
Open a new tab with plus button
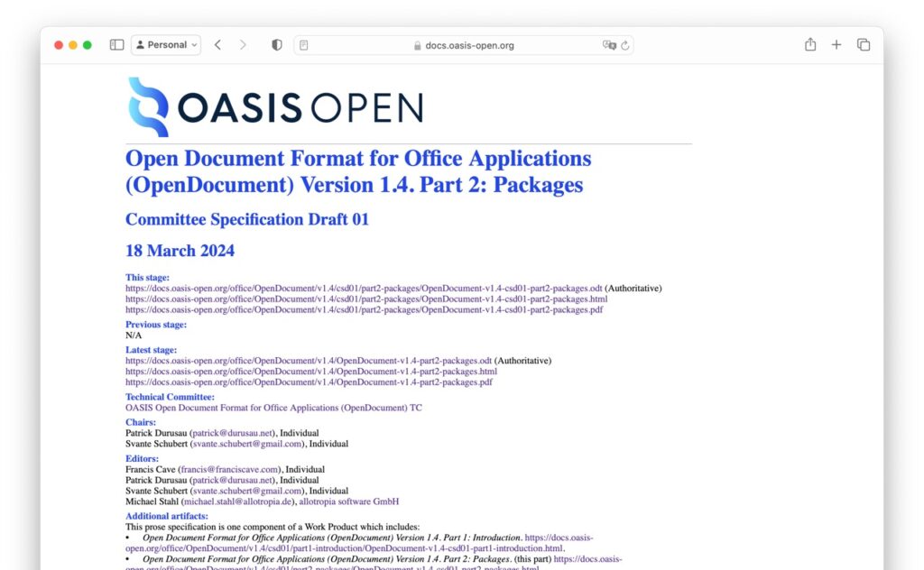(836, 45)
